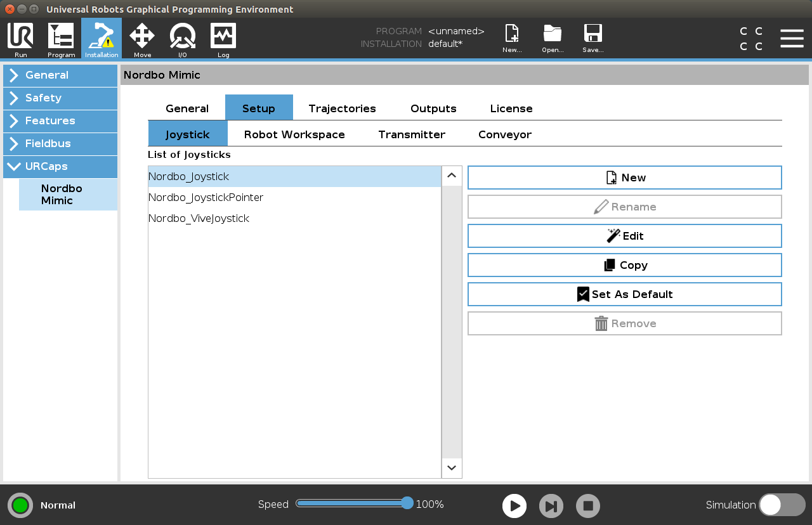The height and width of the screenshot is (525, 812).
Task: Click the installation name default*
Action: (x=445, y=44)
